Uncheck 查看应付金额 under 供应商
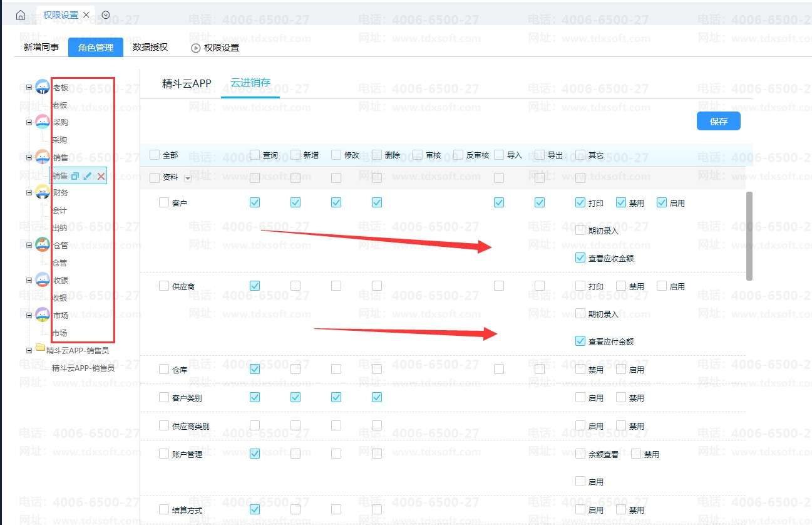This screenshot has height=525, width=812. click(580, 341)
